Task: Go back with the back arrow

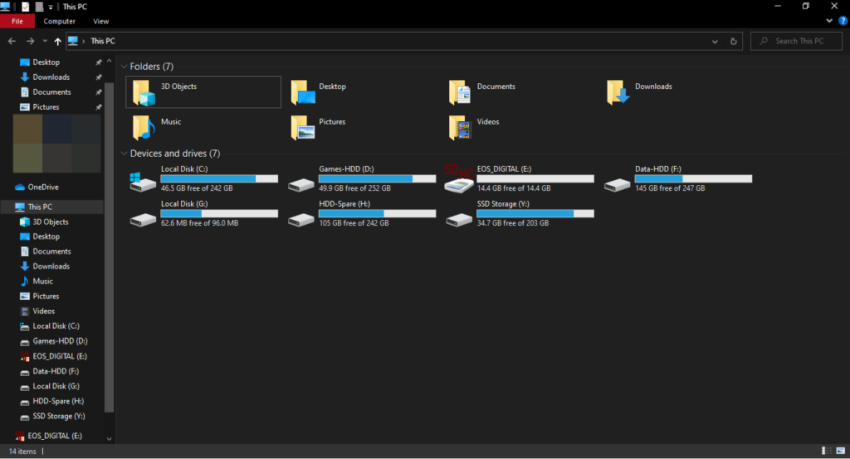Action: point(12,41)
